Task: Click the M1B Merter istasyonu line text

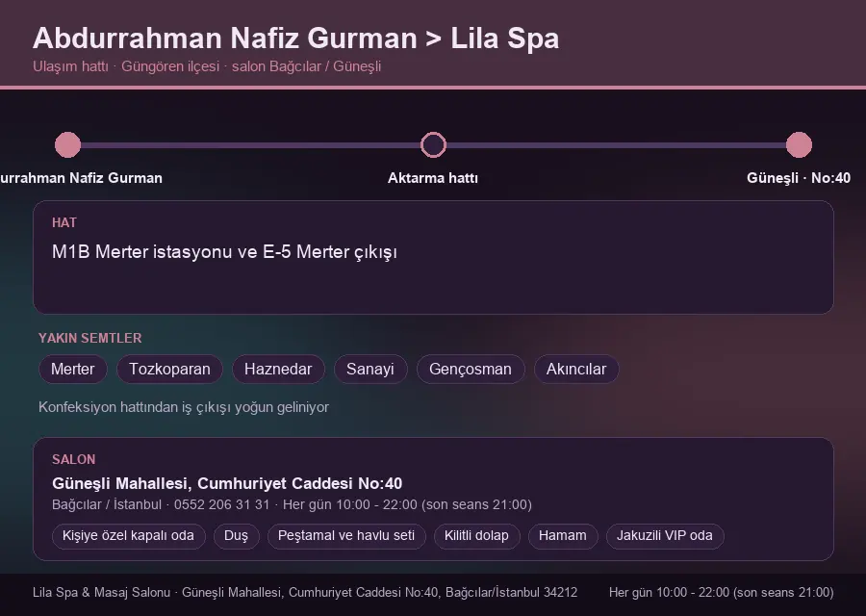Action: tap(225, 252)
